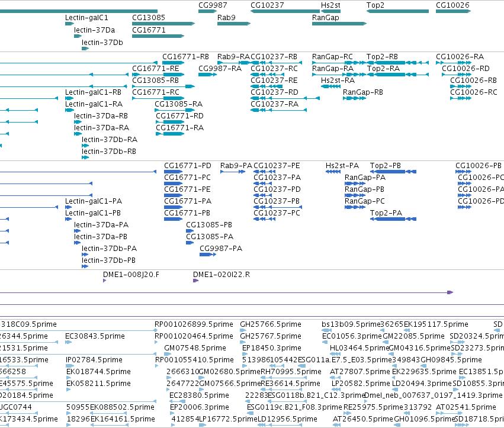
Task: Click the lectin-37Da gene label
Action: (95, 30)
